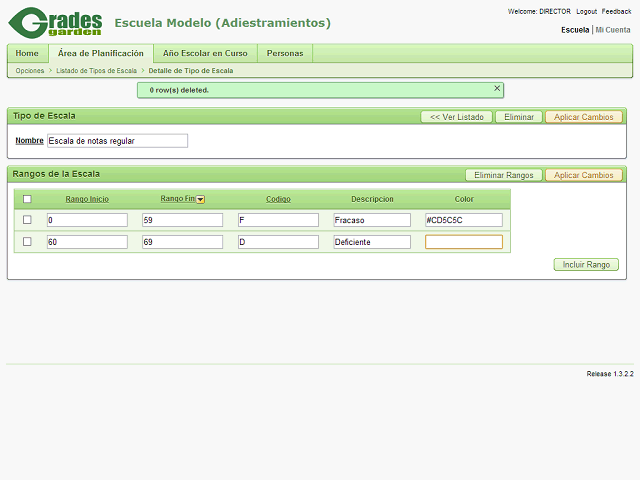Open the Área de Planificación tab
The image size is (640, 480).
100,53
